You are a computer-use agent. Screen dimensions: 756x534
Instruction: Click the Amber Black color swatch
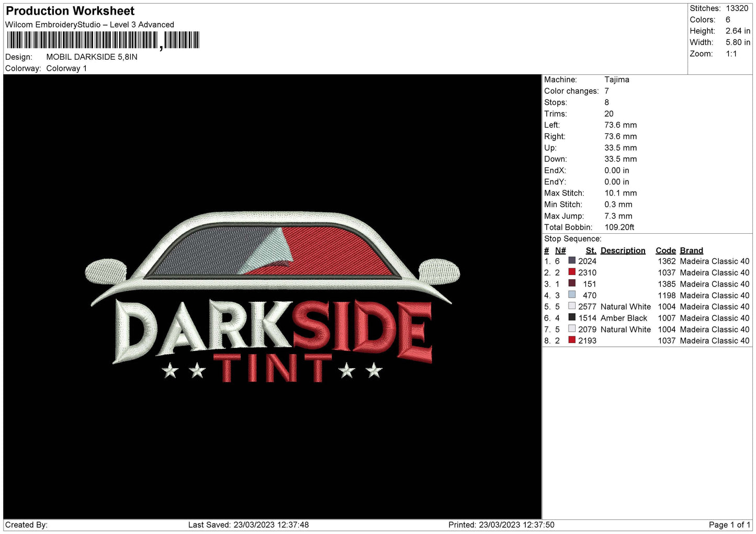(572, 317)
